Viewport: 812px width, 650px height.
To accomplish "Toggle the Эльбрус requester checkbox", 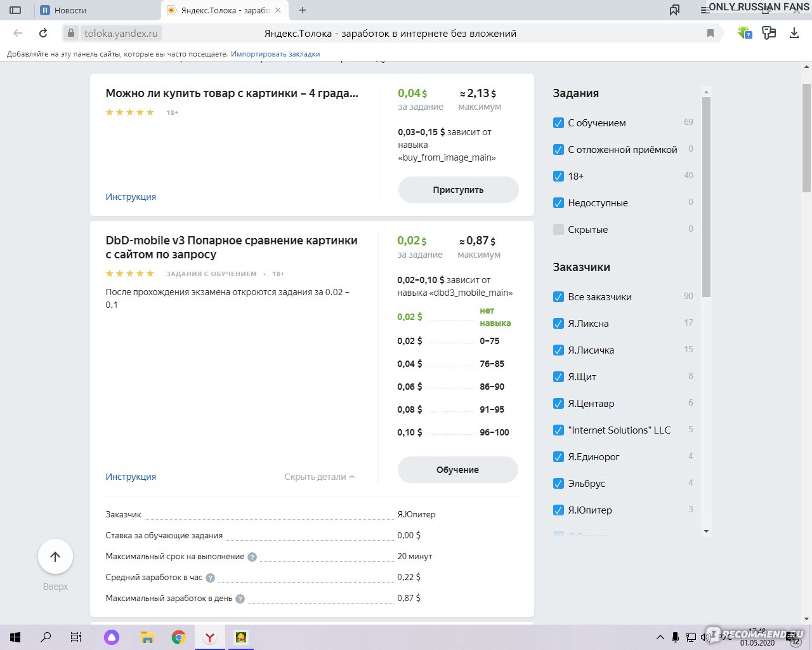I will tap(558, 484).
